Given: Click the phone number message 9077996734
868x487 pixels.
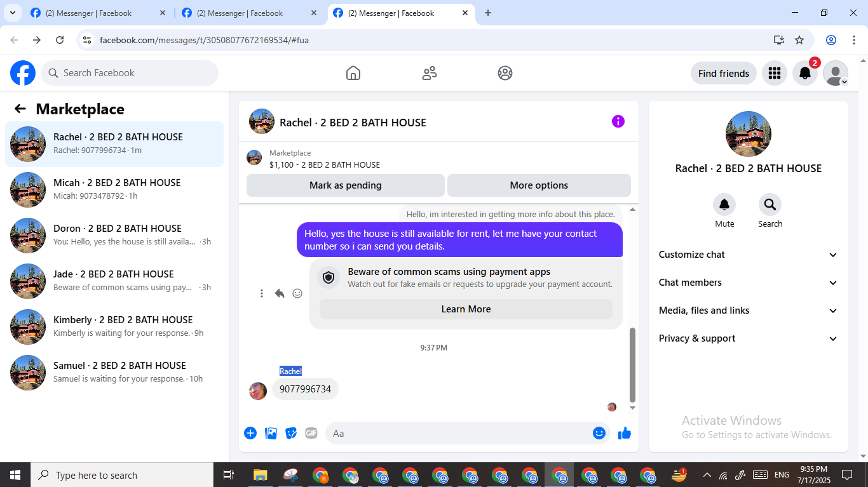Looking at the screenshot, I should point(305,389).
